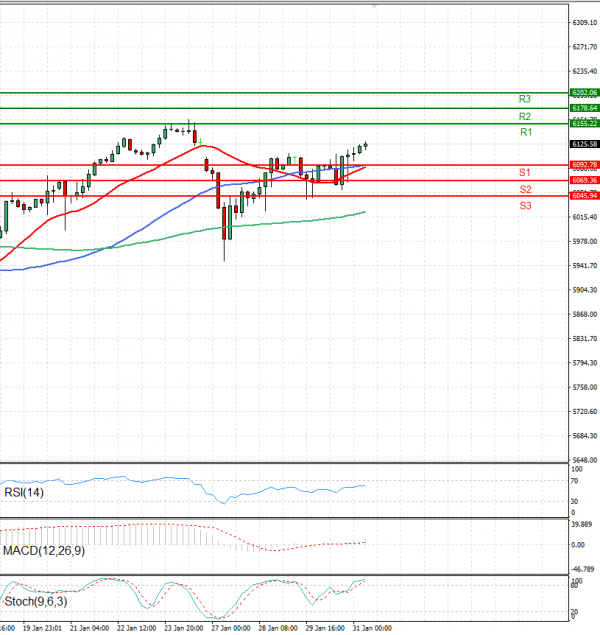
Task: Click the MACD(12,26,9) indicator label
Action: point(44,550)
